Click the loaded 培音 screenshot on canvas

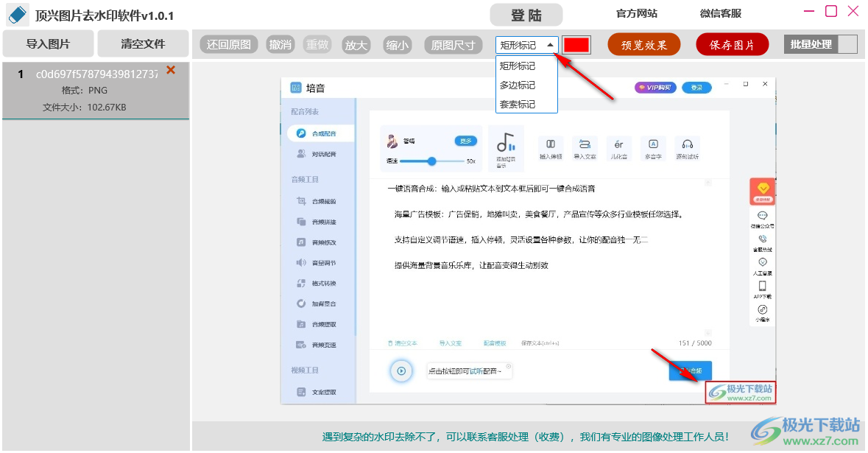pos(528,241)
